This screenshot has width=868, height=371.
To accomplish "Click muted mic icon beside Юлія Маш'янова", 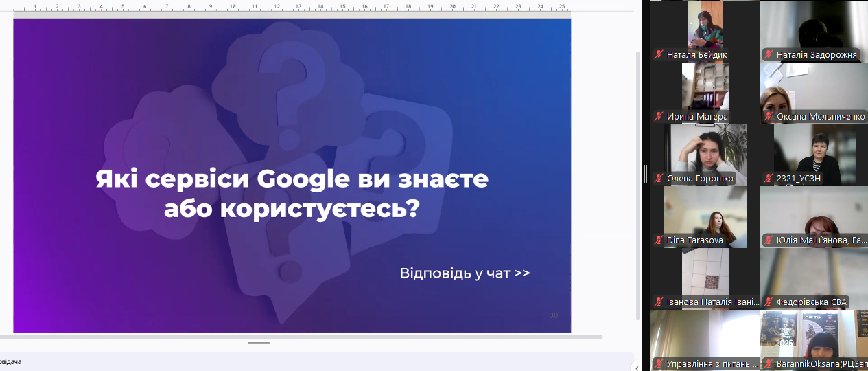I will [769, 240].
